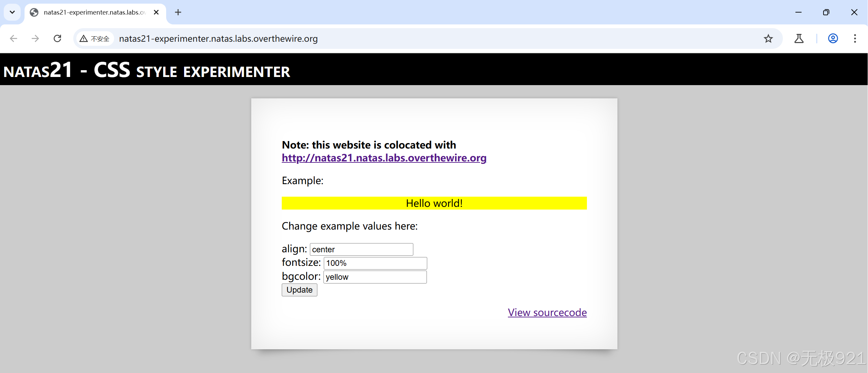Click inside the align text field
The image size is (868, 373).
[x=361, y=250]
